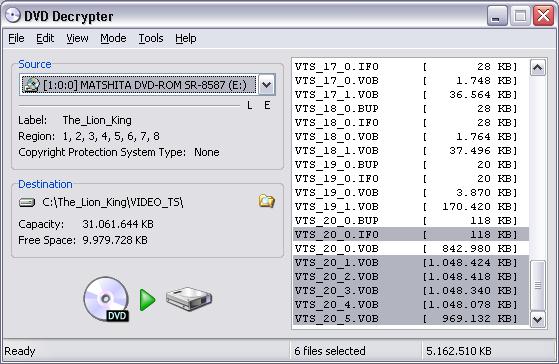Select VTS_19_1.VOB in file list
559x364 pixels.
coord(411,206)
